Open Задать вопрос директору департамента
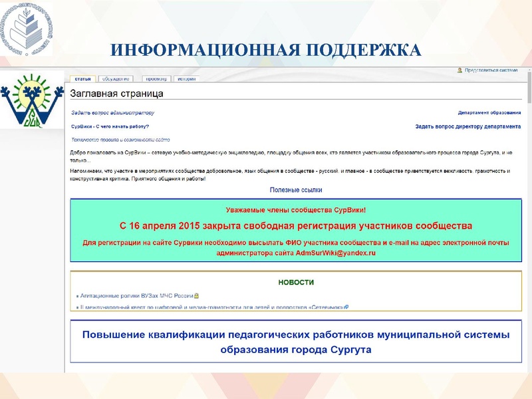 pyautogui.click(x=467, y=126)
